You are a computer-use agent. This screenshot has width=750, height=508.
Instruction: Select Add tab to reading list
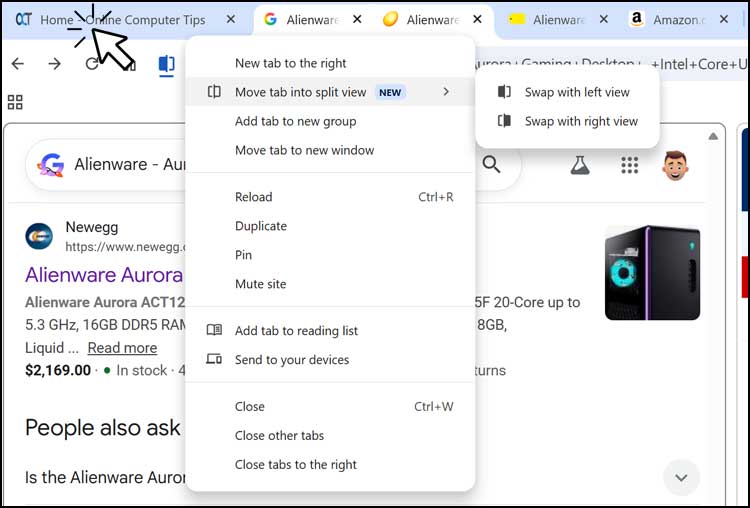[x=330, y=331]
